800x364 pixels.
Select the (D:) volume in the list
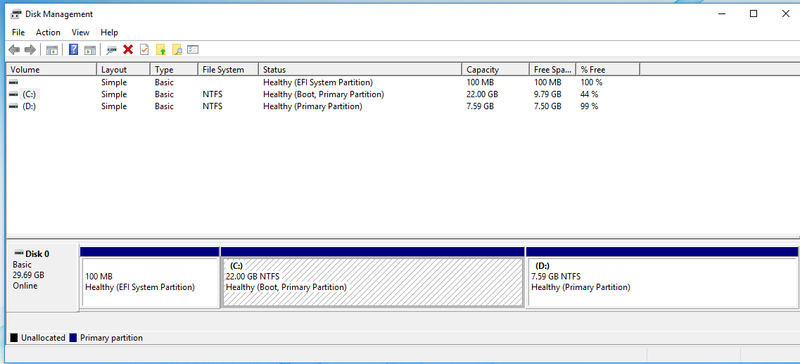30,107
